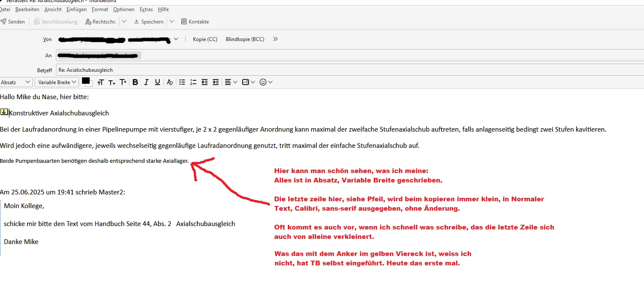Click the black text color swatch

click(86, 81)
